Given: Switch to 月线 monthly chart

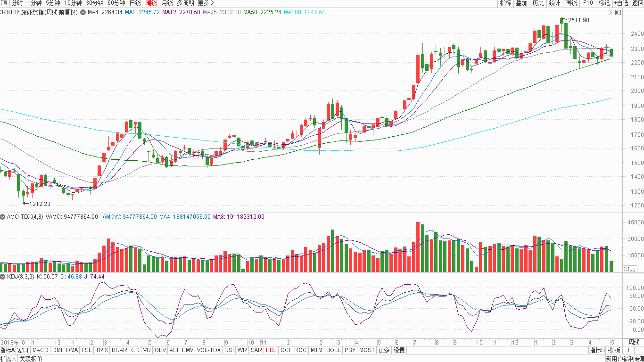Looking at the screenshot, I should coord(167,3).
